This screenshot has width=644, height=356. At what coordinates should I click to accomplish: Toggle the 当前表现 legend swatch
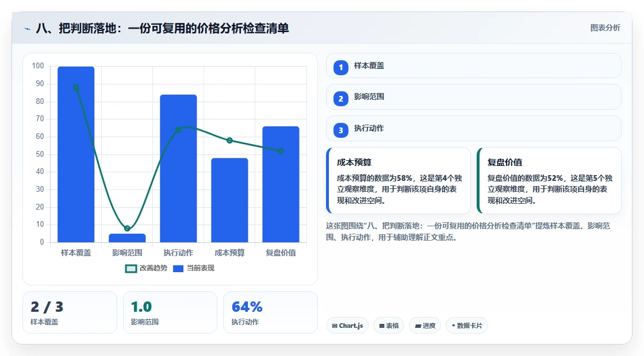[x=178, y=269]
